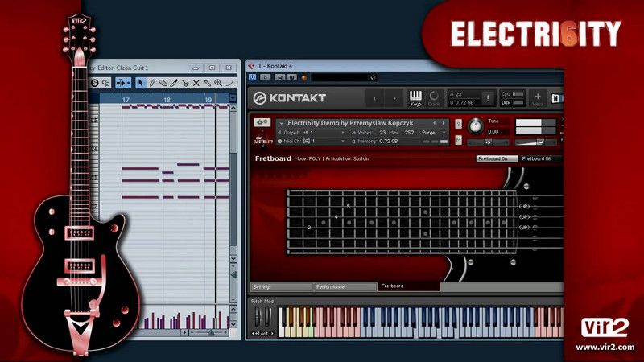Click the plugin preset name field
The width and height of the screenshot is (644, 362).
[x=339, y=77]
